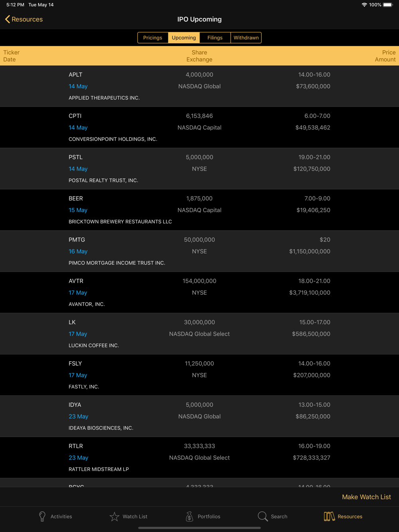
Task: Open the Filings tab
Action: (215, 37)
